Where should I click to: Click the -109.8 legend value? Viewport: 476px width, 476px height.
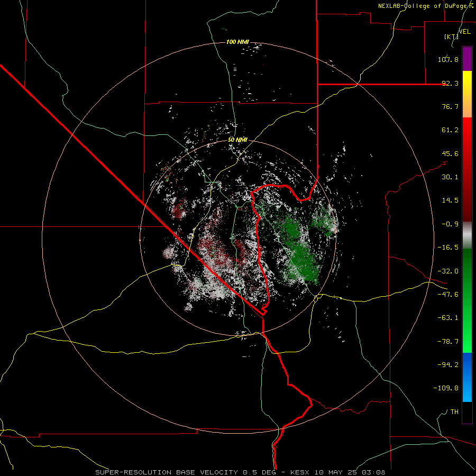[x=446, y=388]
